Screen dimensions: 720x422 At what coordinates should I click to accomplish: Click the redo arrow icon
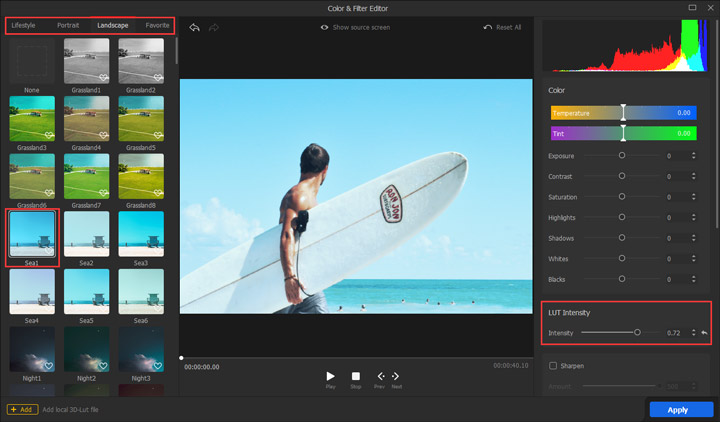click(213, 27)
